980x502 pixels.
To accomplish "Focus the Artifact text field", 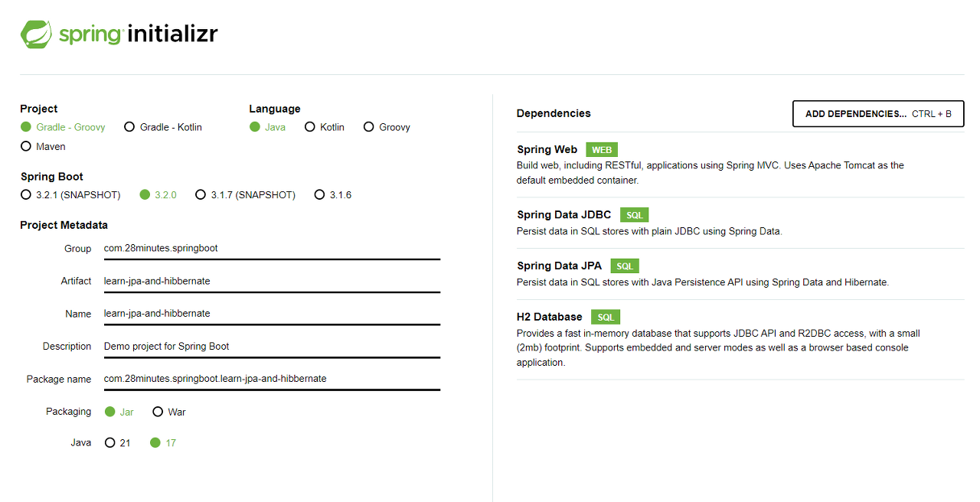I will (x=271, y=281).
